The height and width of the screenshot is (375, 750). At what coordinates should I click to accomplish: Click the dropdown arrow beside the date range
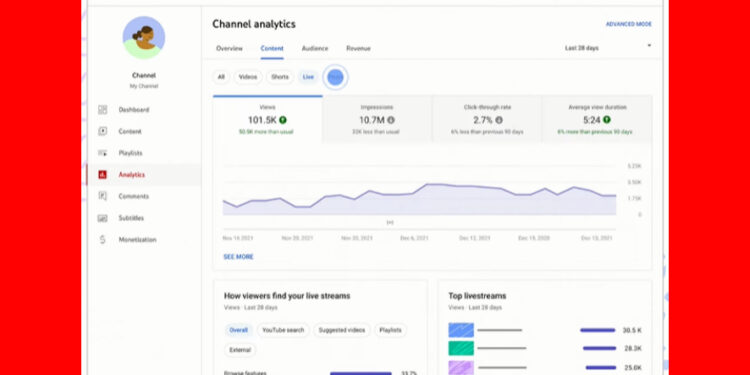click(649, 45)
